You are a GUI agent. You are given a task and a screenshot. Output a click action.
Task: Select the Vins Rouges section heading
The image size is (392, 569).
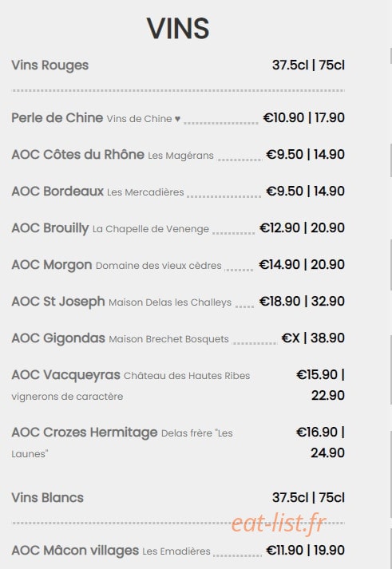[x=50, y=65]
